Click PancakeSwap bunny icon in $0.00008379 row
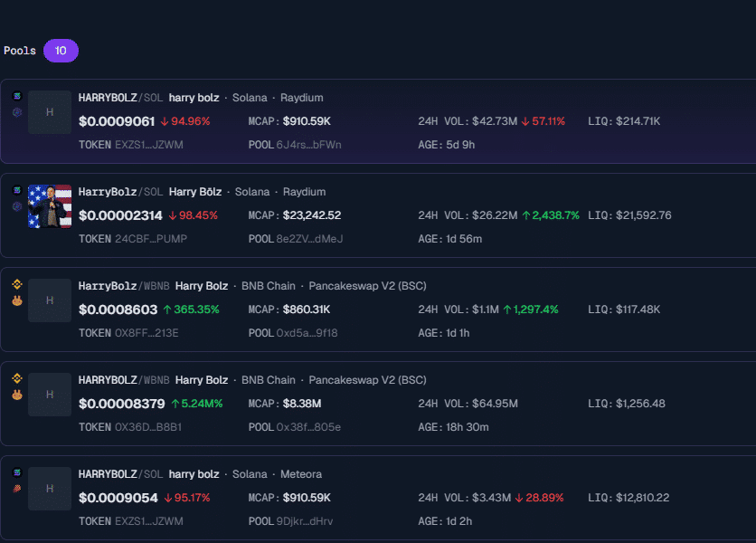756x543 pixels. 17,395
